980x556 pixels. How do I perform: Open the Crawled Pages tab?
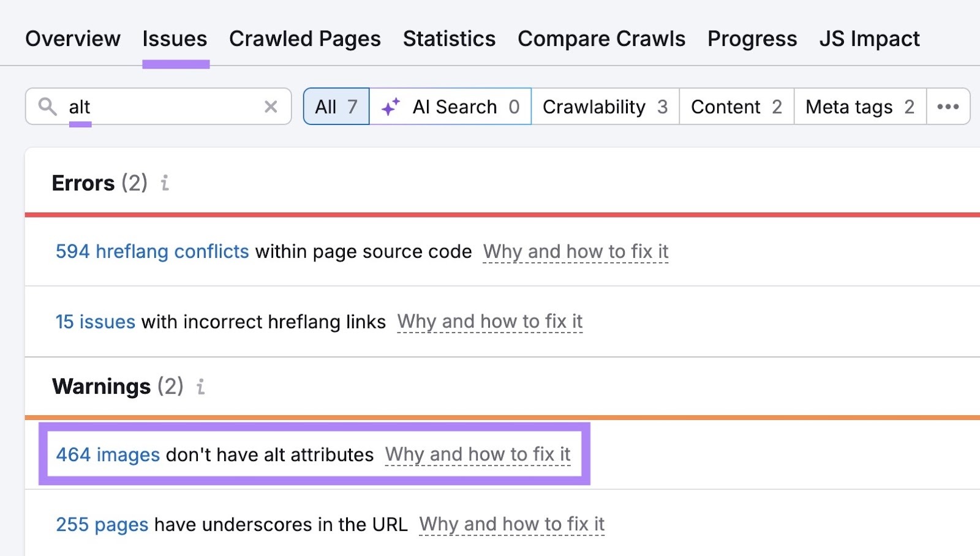coord(304,38)
